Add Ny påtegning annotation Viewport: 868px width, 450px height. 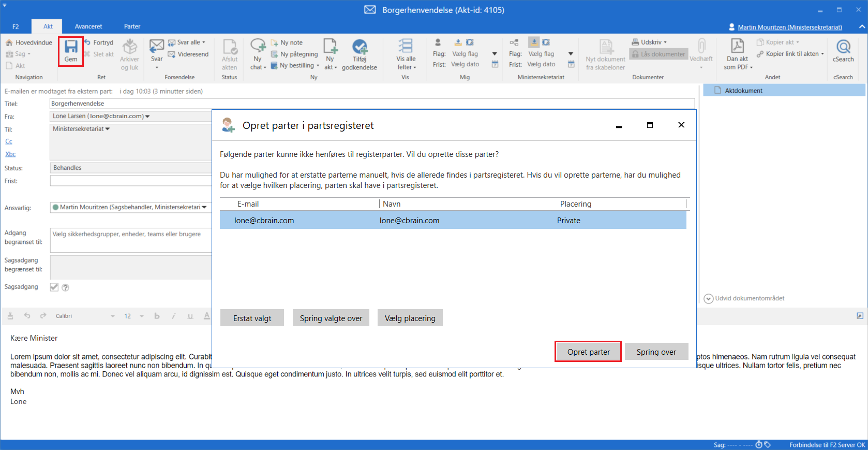tap(294, 54)
